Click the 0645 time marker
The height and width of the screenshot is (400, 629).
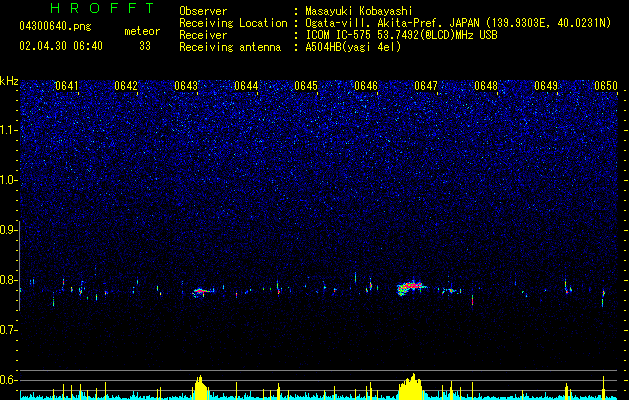[306, 86]
